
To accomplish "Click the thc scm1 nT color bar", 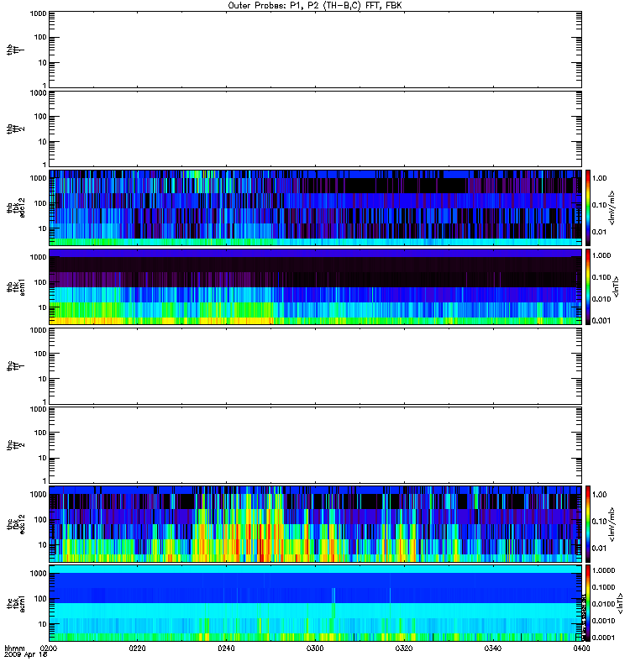I will tap(588, 603).
